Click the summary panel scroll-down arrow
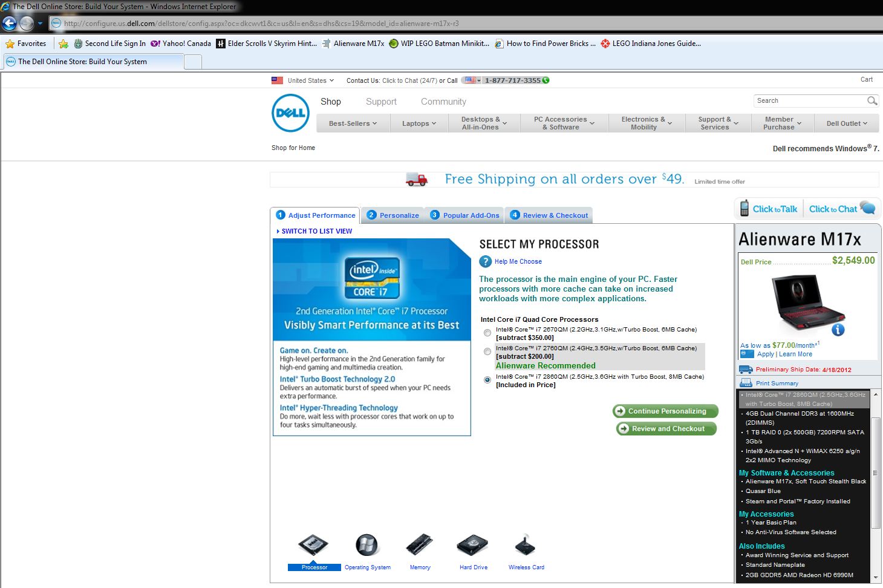 [x=875, y=577]
